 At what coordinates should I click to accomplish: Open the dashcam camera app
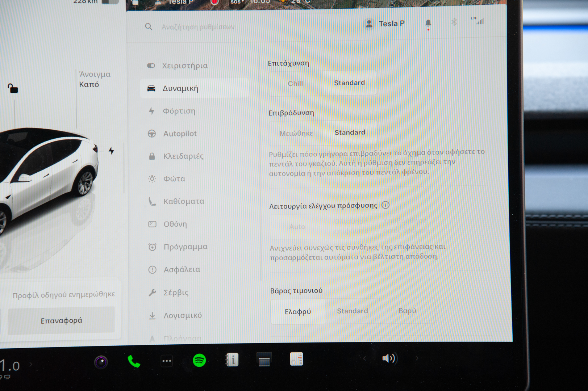click(101, 362)
